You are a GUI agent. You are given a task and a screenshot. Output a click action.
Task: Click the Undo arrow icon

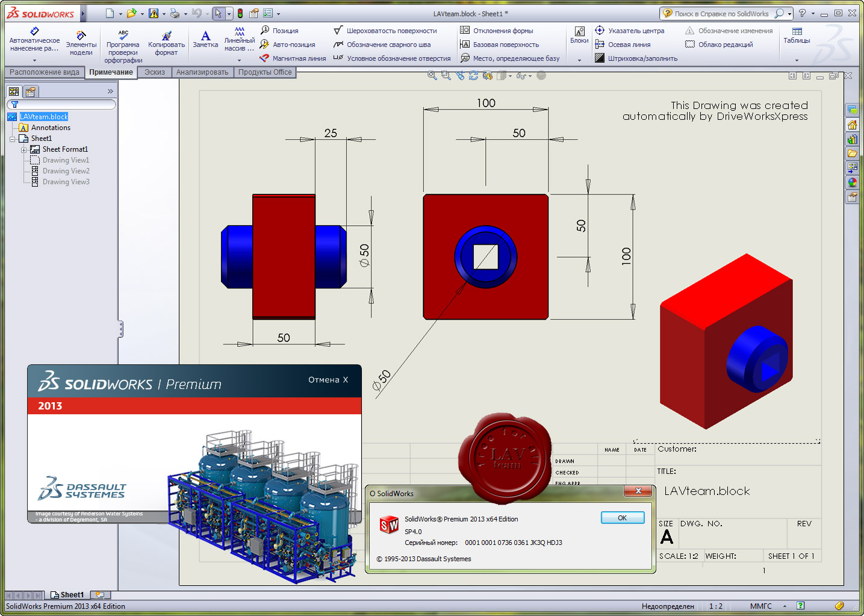click(197, 13)
